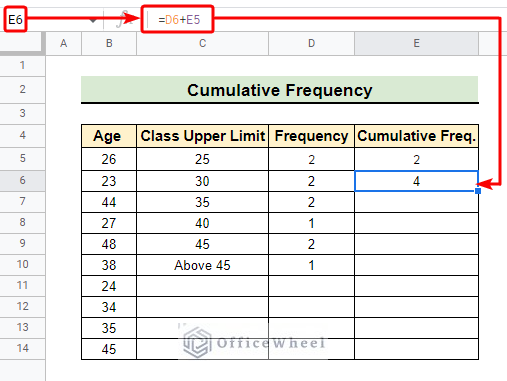Click the fill handle of cell E6
Image resolution: width=507 pixels, height=381 pixels.
tap(478, 191)
